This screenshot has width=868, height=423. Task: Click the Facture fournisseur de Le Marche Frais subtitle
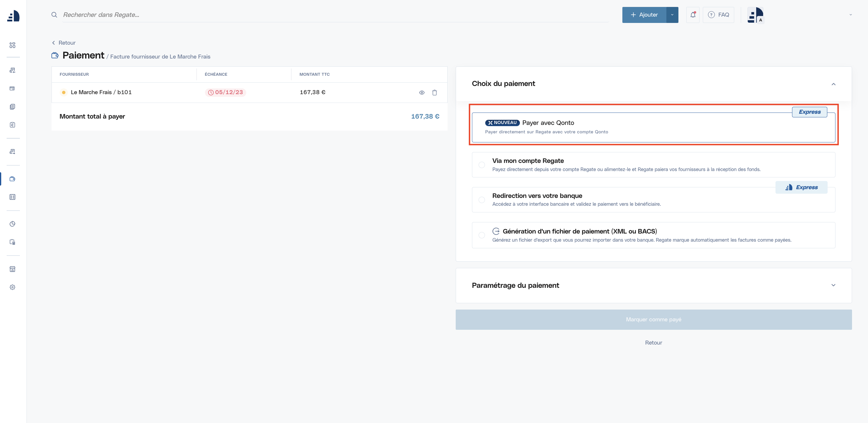click(160, 57)
